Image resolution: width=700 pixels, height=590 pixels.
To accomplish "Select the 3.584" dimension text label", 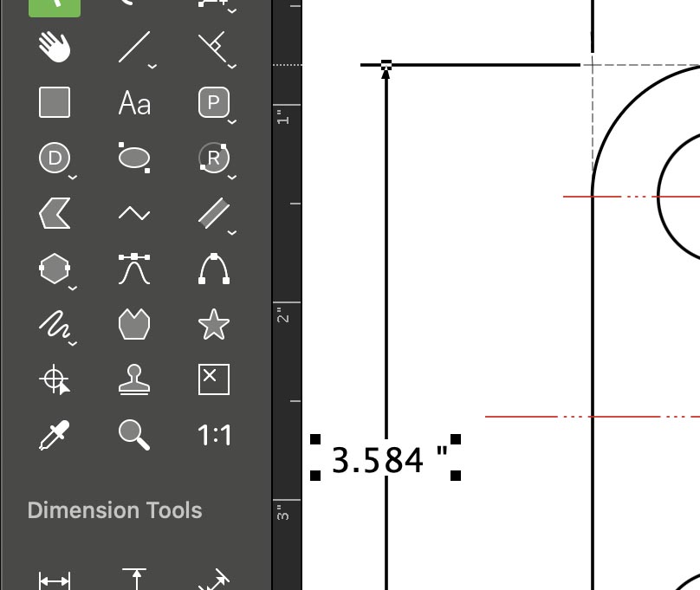I will (386, 460).
